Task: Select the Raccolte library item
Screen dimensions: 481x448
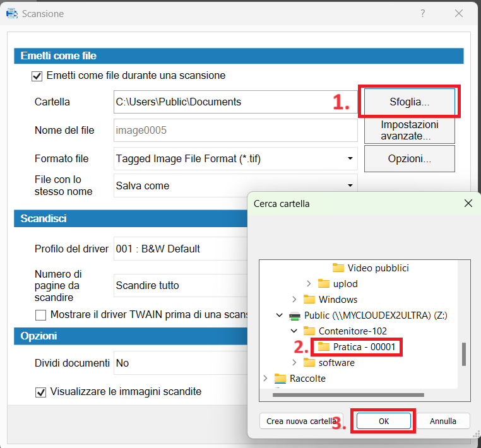Action: [307, 379]
